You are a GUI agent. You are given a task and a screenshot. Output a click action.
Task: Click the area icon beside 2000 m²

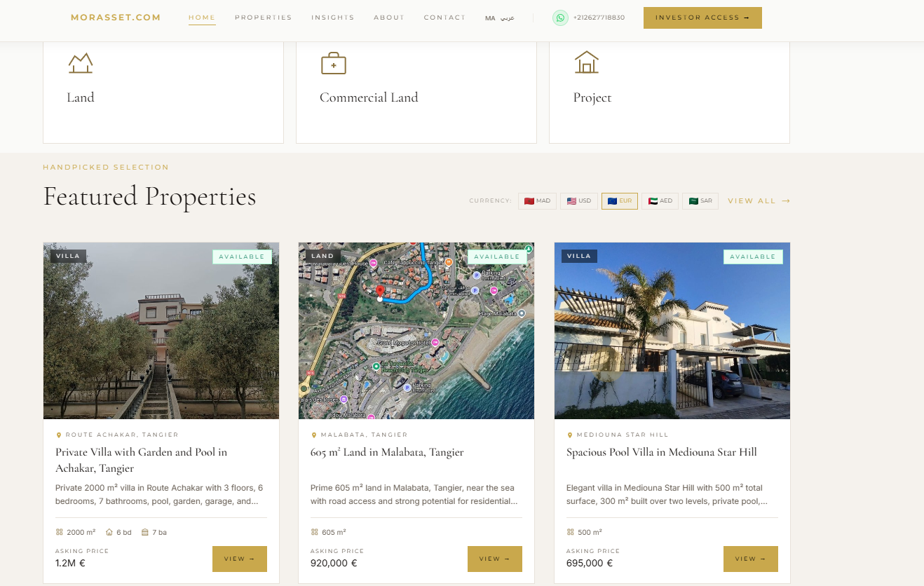(60, 532)
